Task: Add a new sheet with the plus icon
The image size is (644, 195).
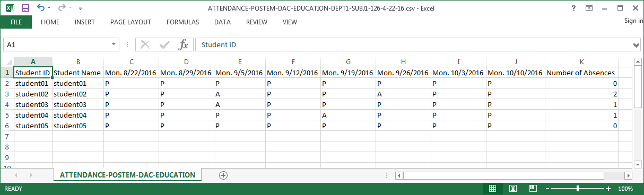Action: click(x=223, y=175)
